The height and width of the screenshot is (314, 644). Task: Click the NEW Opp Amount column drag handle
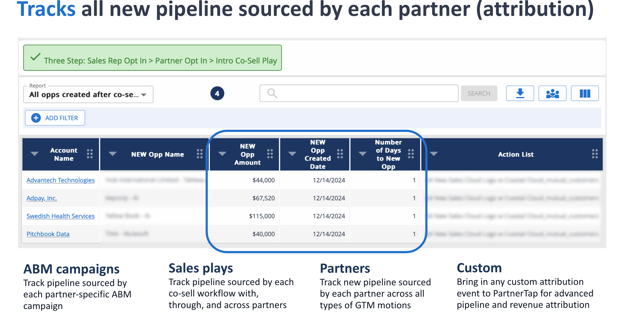[270, 154]
